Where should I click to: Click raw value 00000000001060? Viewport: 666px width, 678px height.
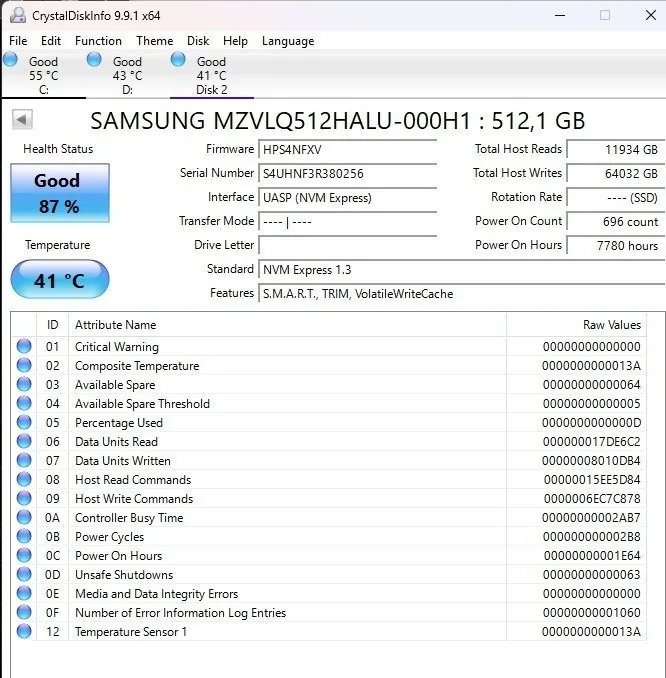tap(592, 613)
